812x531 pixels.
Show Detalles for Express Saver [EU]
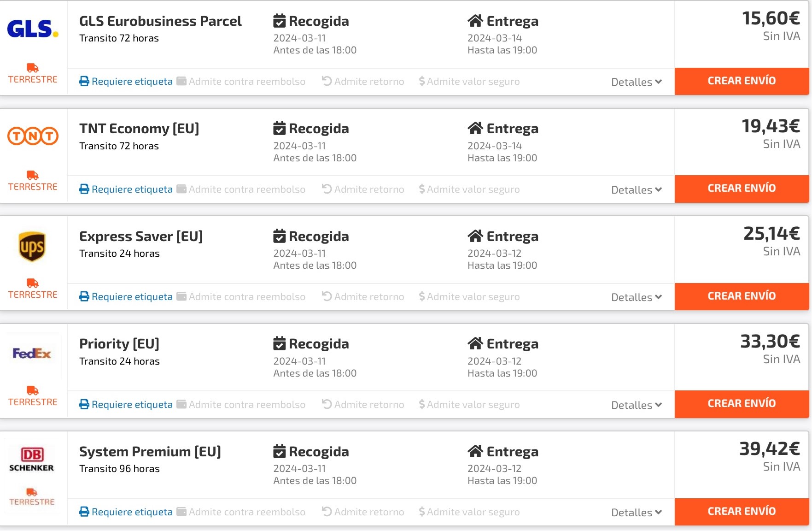coord(636,297)
